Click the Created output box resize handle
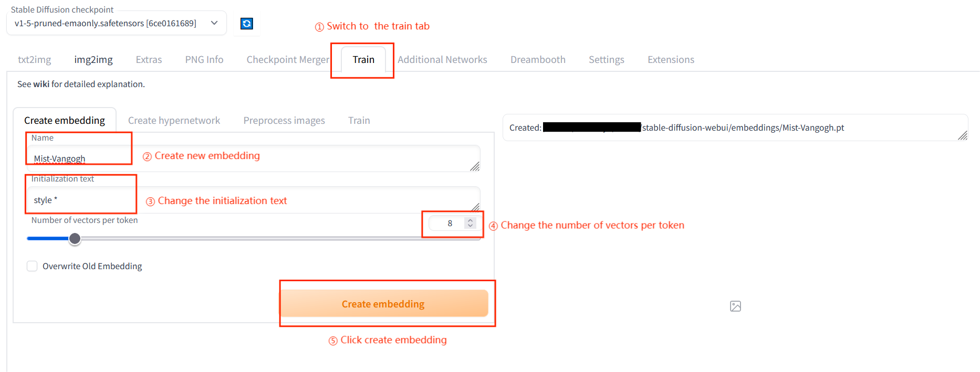 [962, 135]
